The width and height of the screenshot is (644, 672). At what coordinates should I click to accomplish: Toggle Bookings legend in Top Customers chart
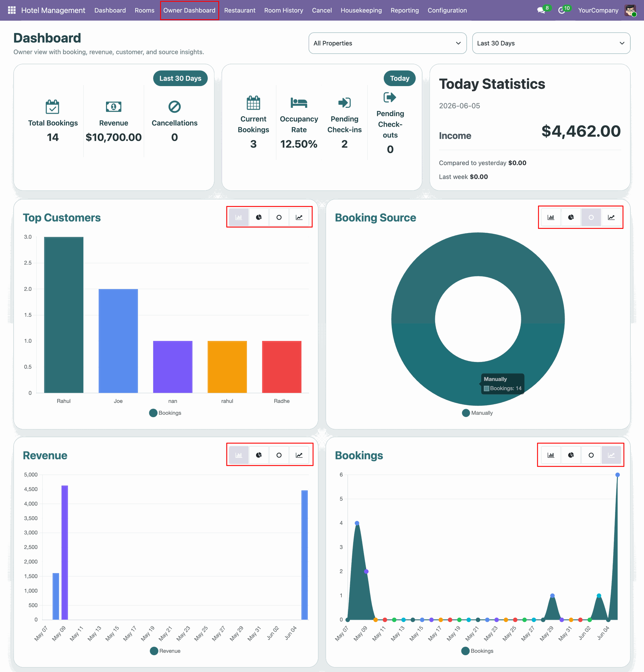[x=165, y=413]
